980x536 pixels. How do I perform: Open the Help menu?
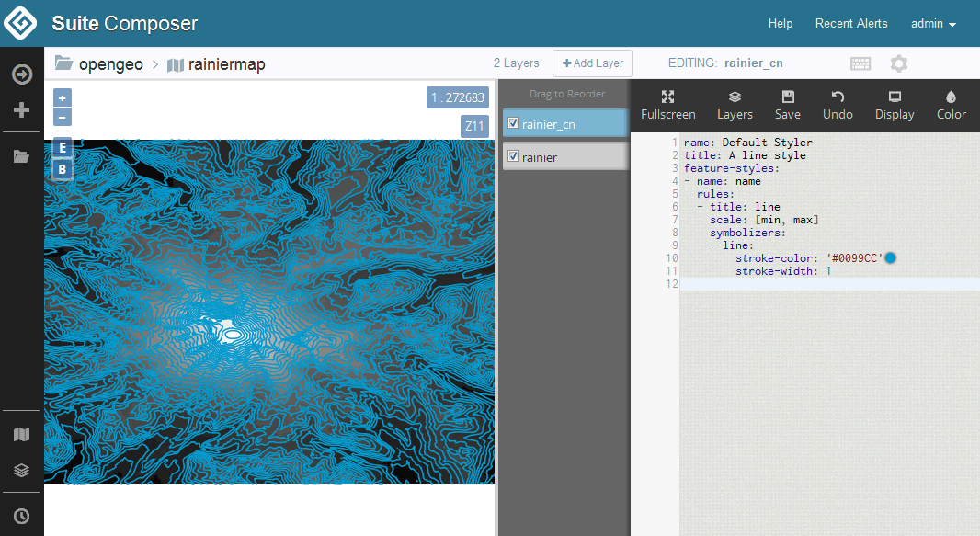781,24
